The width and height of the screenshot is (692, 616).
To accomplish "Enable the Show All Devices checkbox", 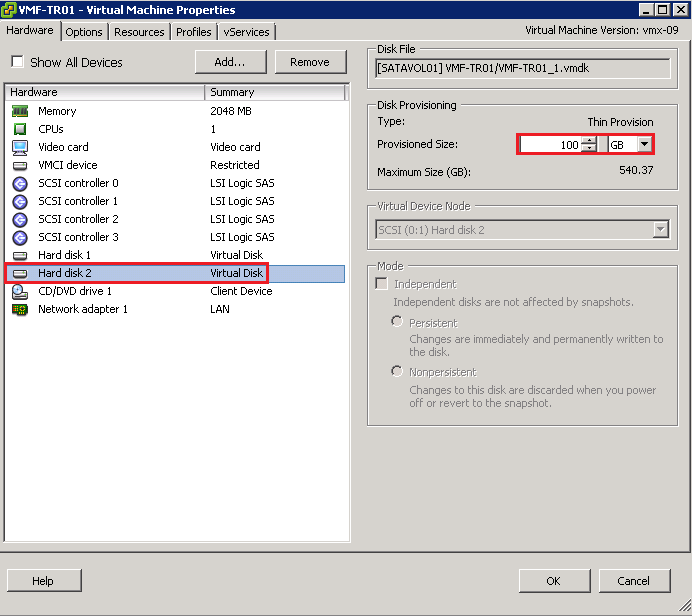I will click(18, 62).
